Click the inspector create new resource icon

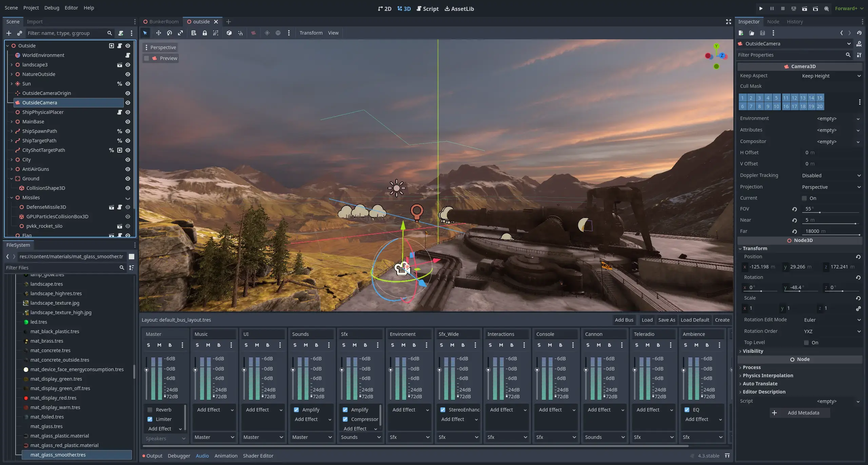click(741, 33)
